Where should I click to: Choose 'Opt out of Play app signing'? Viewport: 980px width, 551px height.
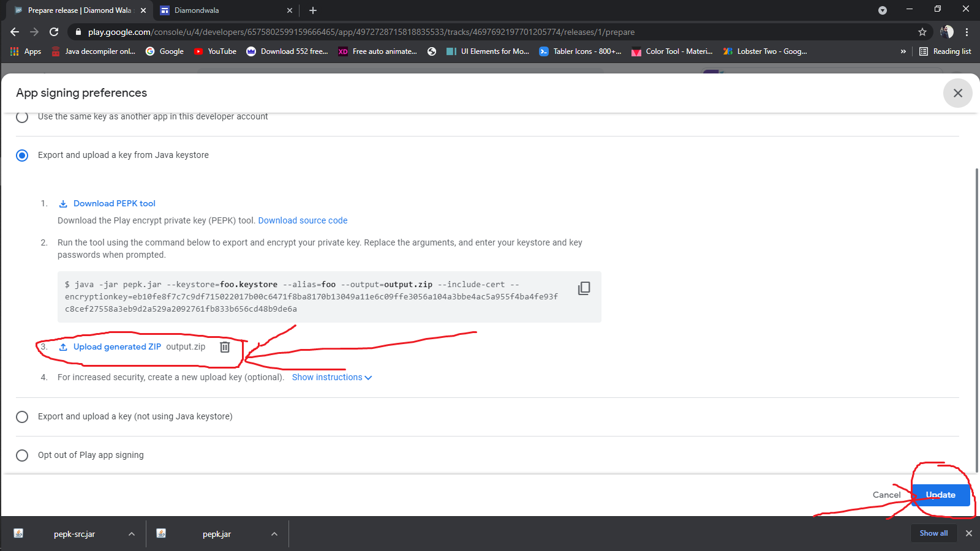[22, 455]
